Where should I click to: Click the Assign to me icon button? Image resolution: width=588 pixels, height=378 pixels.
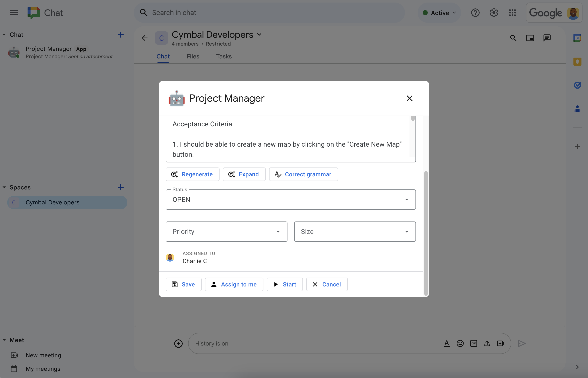(214, 284)
